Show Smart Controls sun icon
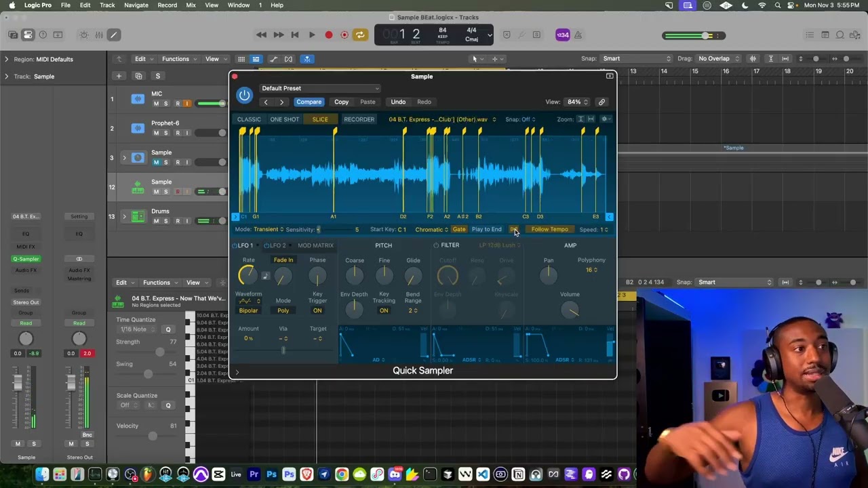Image resolution: width=868 pixels, height=488 pixels. point(83,35)
